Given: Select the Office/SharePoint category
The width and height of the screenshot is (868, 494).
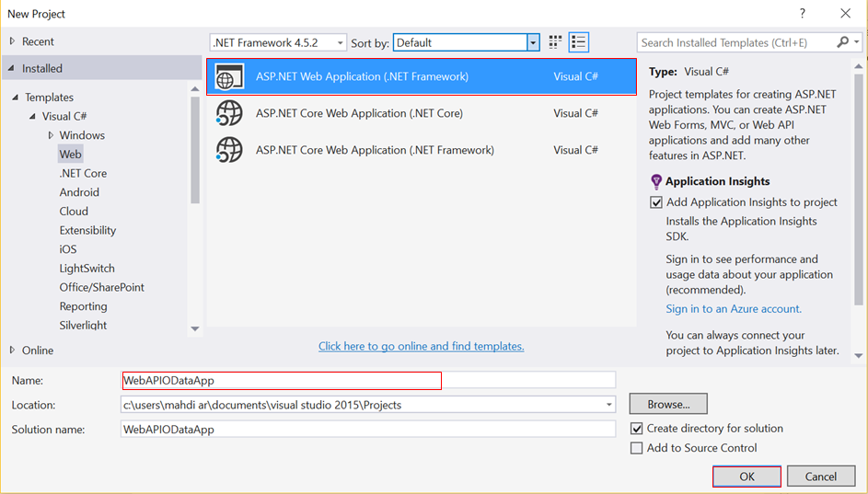Looking at the screenshot, I should [101, 288].
